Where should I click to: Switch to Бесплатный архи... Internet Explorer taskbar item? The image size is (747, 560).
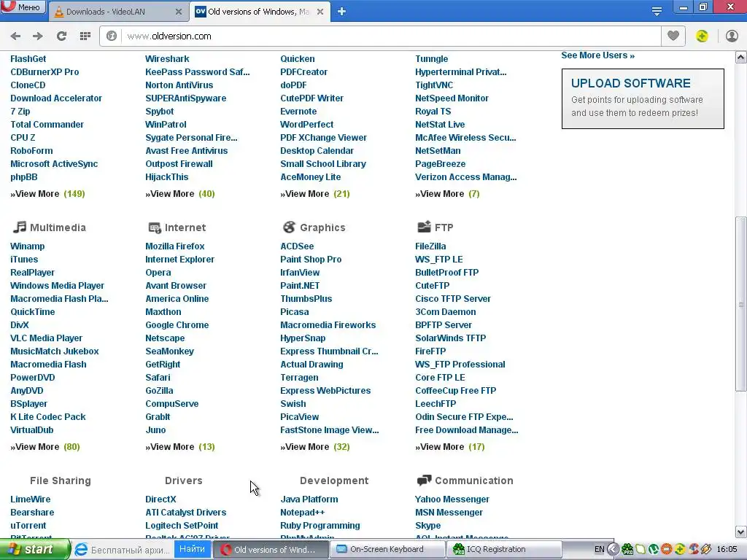[x=123, y=550]
